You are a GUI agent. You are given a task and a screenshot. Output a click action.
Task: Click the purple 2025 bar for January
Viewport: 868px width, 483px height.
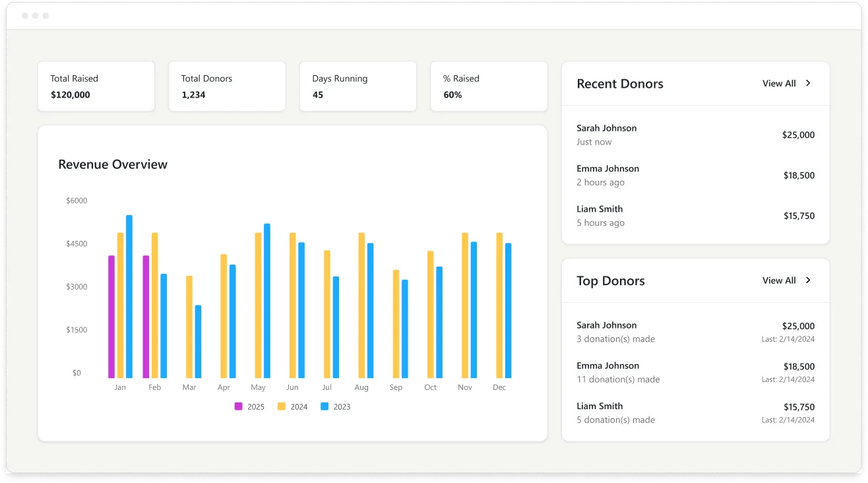[111, 317]
